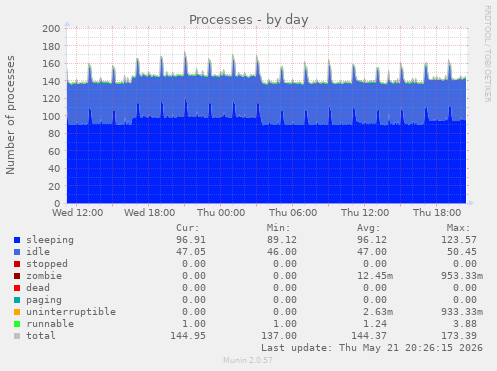Click the 80 y-axis tick label
The width and height of the screenshot is (497, 371).
(54, 134)
